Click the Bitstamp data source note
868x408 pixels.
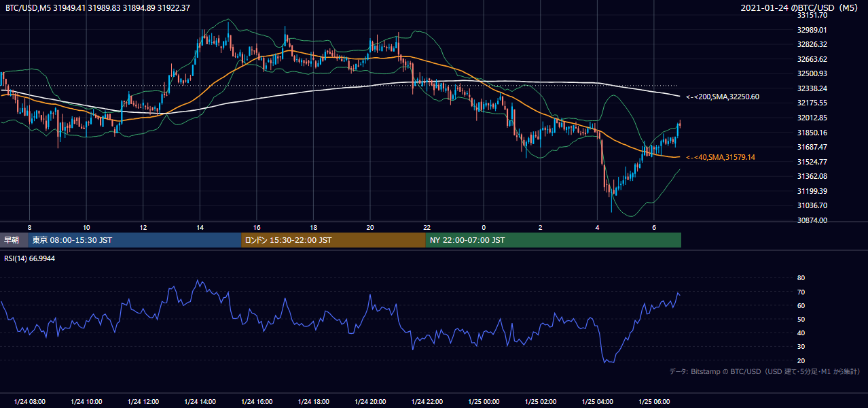pos(765,371)
